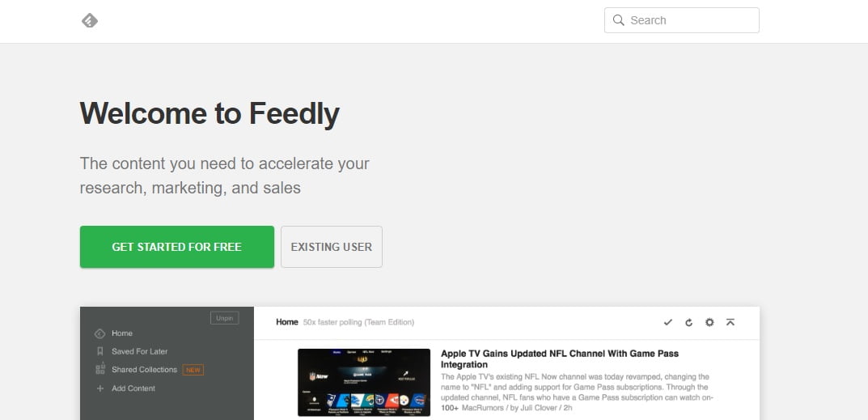868x420 pixels.
Task: Open the Apple TV NFL article thumbnail
Action: (364, 382)
